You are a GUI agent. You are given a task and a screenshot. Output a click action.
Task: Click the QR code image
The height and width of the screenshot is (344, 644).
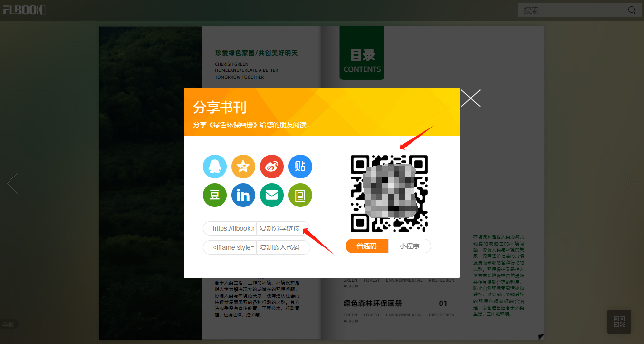click(x=389, y=194)
